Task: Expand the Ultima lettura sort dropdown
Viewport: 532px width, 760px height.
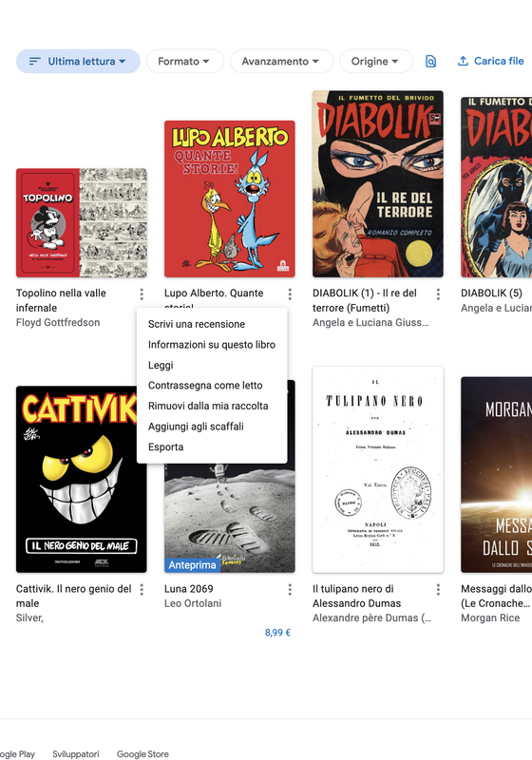Action: 78,61
